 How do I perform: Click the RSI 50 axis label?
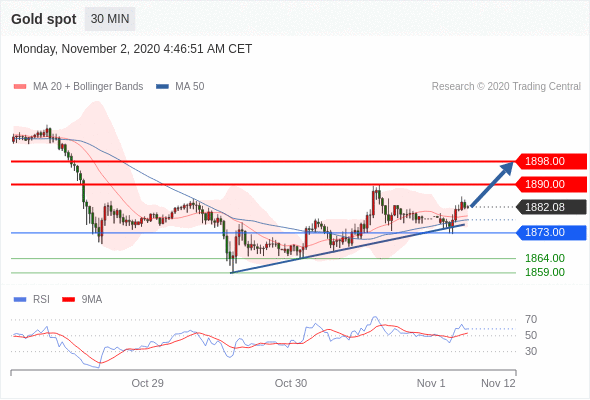pos(531,335)
